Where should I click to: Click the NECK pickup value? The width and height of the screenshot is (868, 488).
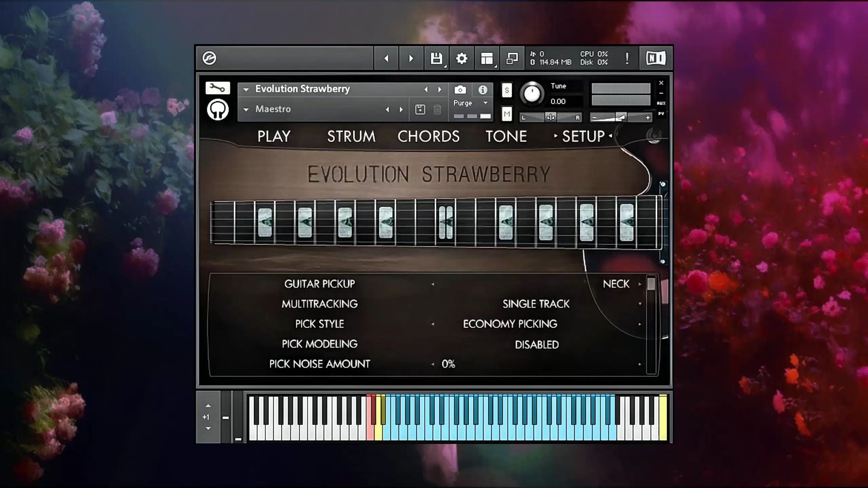click(x=616, y=284)
